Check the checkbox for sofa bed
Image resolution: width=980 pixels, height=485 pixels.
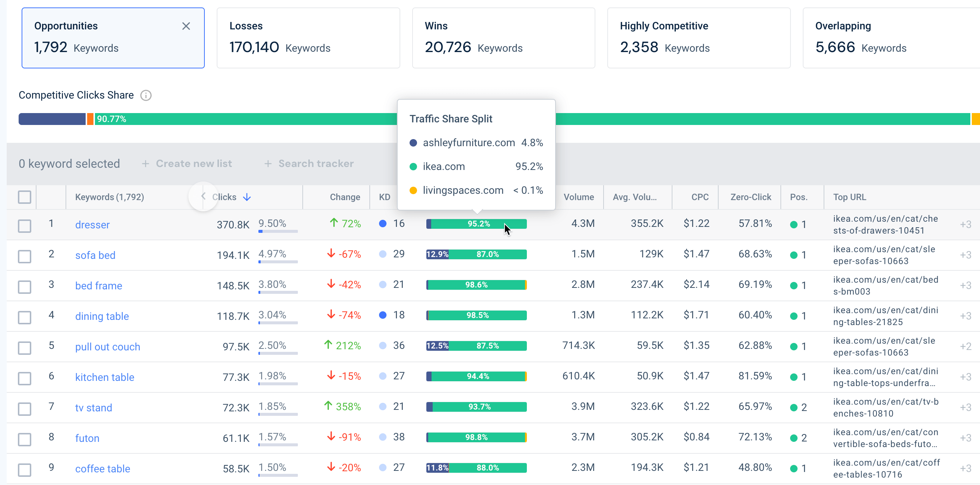click(x=24, y=257)
